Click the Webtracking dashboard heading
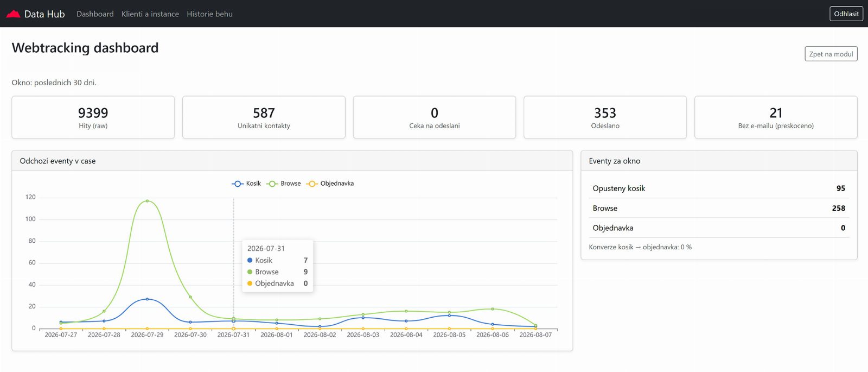The image size is (868, 372). [85, 48]
